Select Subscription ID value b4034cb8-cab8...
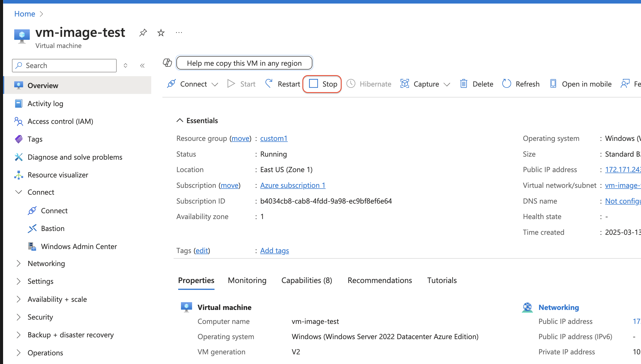Screen dimensions: 641x364 pyautogui.click(x=326, y=201)
